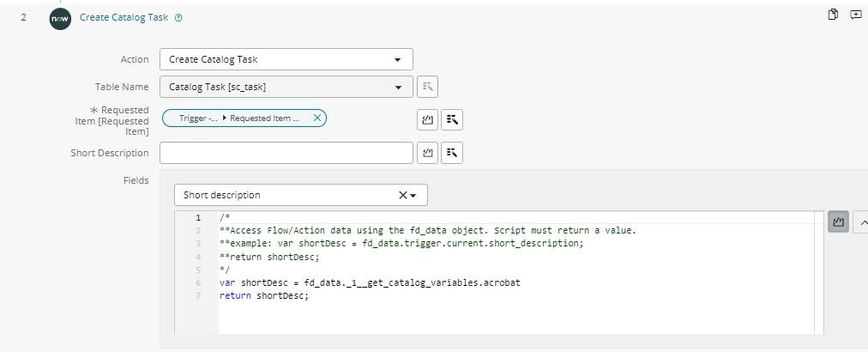This screenshot has height=352, width=868.
Task: Toggle off the active script editor button
Action: coord(838,222)
